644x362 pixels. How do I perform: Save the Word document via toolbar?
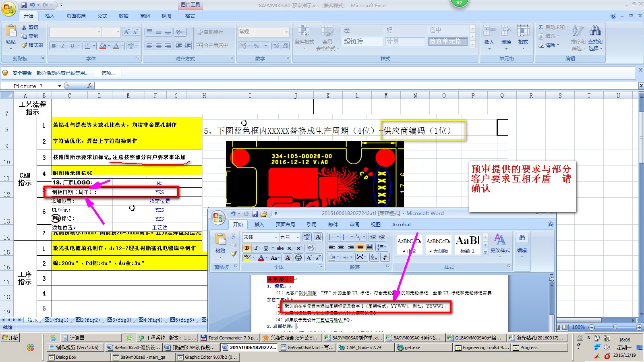click(255, 214)
